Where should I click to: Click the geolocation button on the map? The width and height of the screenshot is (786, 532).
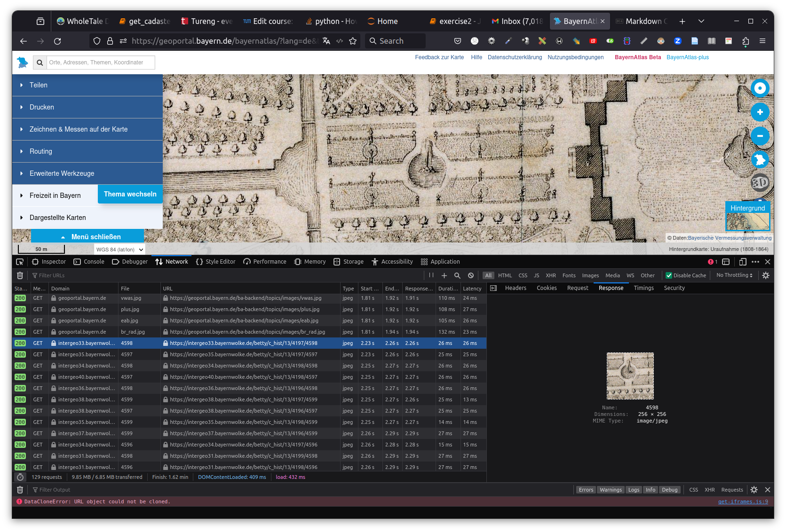click(x=760, y=88)
